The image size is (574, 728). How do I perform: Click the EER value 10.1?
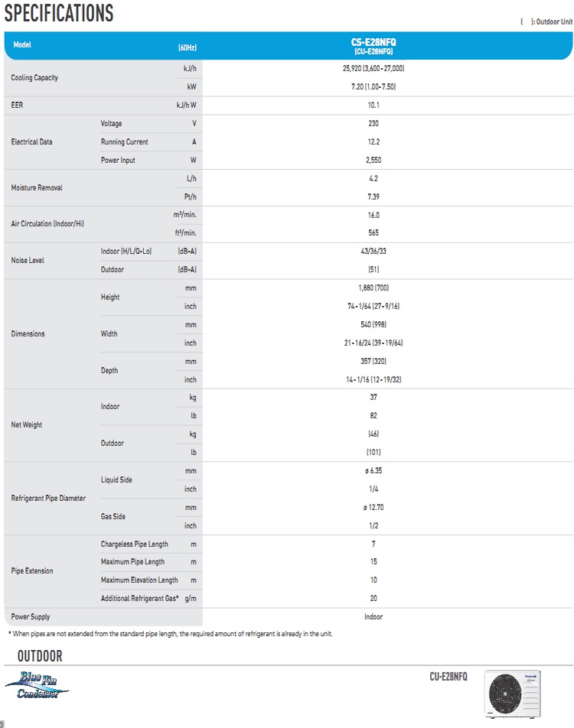click(x=373, y=106)
